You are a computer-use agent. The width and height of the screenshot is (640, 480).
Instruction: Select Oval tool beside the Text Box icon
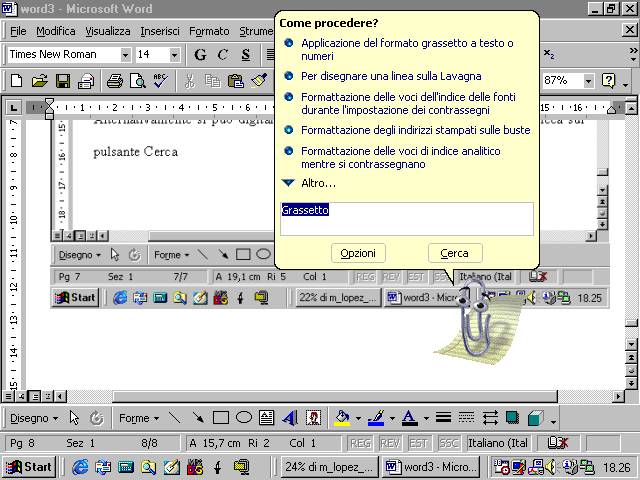click(x=244, y=418)
